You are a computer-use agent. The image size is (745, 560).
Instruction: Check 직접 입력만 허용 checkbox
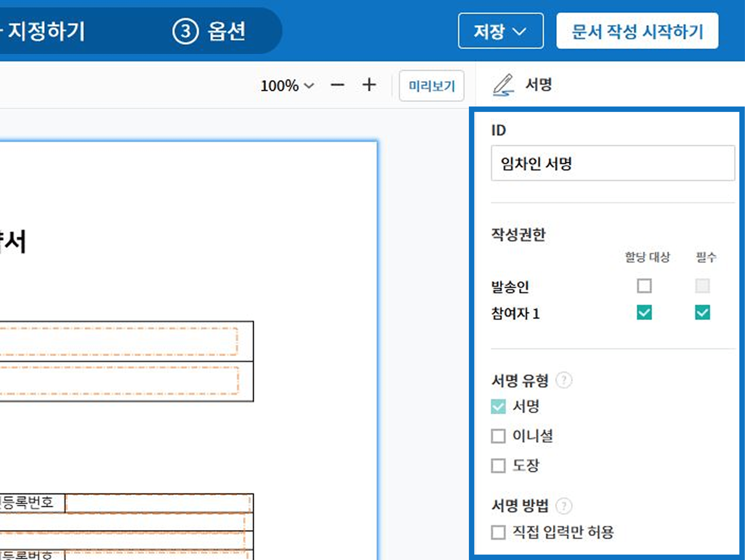pyautogui.click(x=498, y=532)
